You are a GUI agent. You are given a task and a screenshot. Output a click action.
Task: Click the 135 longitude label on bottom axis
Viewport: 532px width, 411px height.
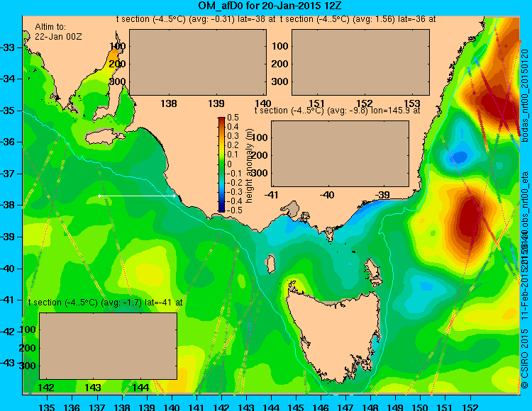coord(47,407)
